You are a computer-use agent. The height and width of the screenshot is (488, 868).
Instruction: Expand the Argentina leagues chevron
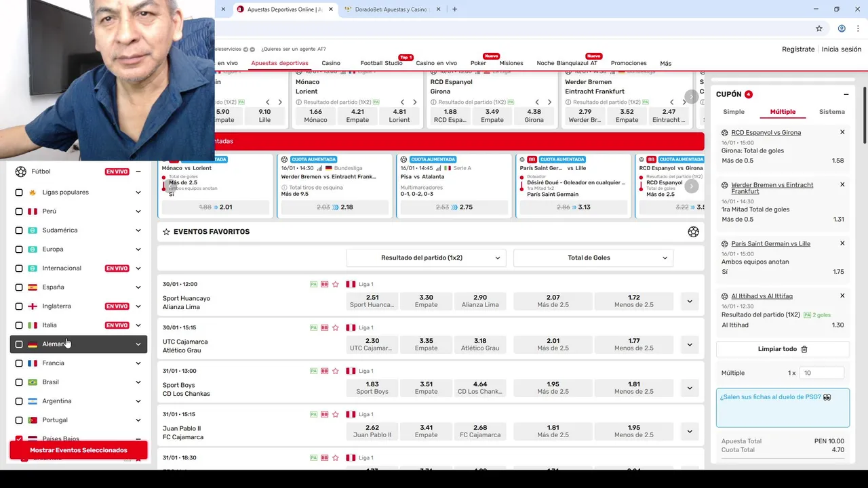pos(138,401)
